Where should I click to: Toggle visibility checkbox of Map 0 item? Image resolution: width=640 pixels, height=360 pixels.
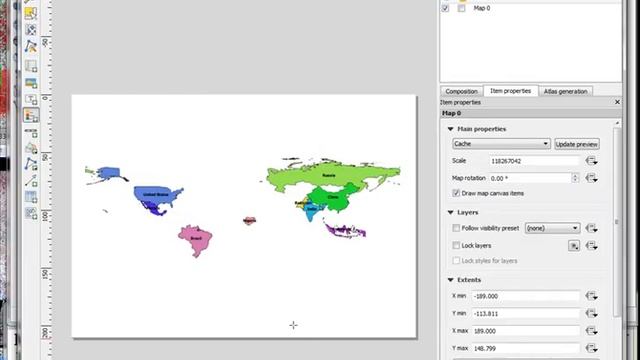446,8
